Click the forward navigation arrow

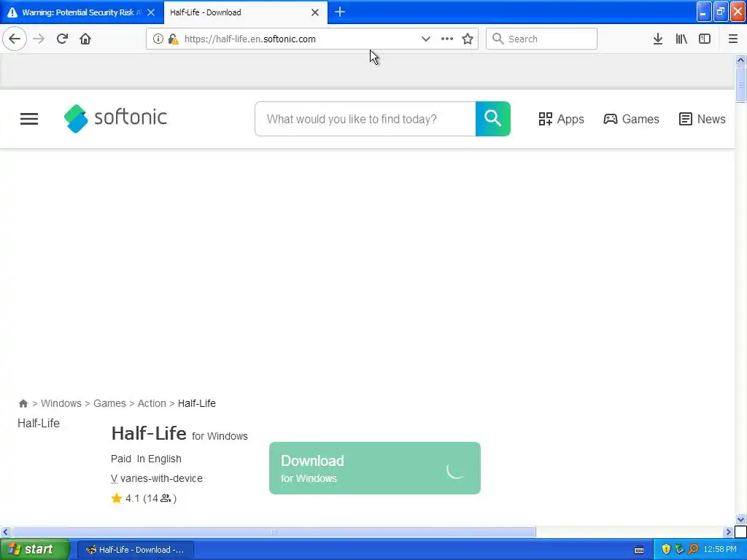tap(39, 39)
